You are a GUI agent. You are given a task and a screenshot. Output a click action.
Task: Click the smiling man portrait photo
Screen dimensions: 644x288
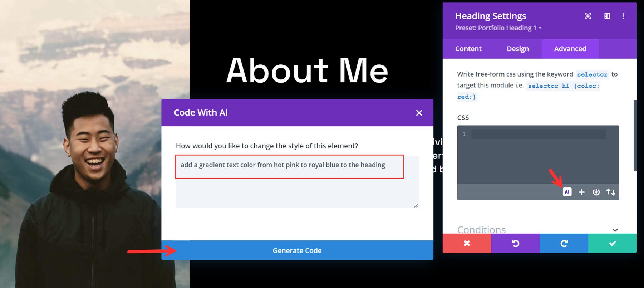pos(95,144)
